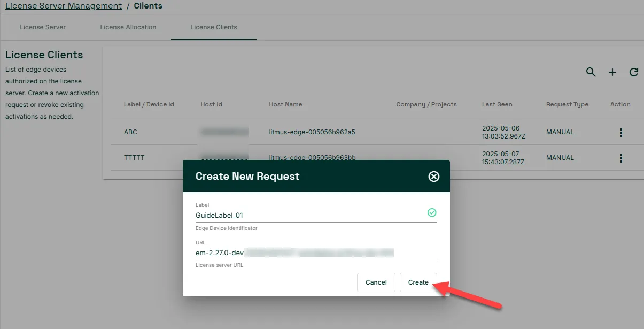Click the Clients breadcrumb text
The width and height of the screenshot is (644, 329).
pyautogui.click(x=149, y=6)
